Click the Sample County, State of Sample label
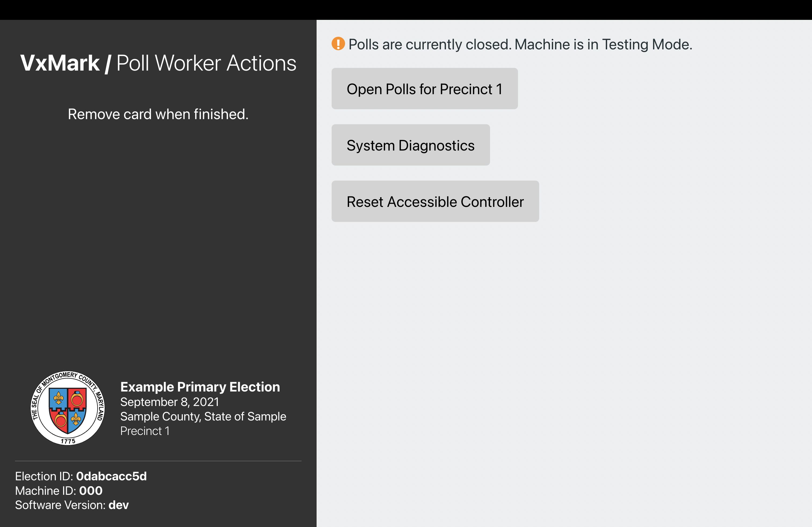 (203, 416)
